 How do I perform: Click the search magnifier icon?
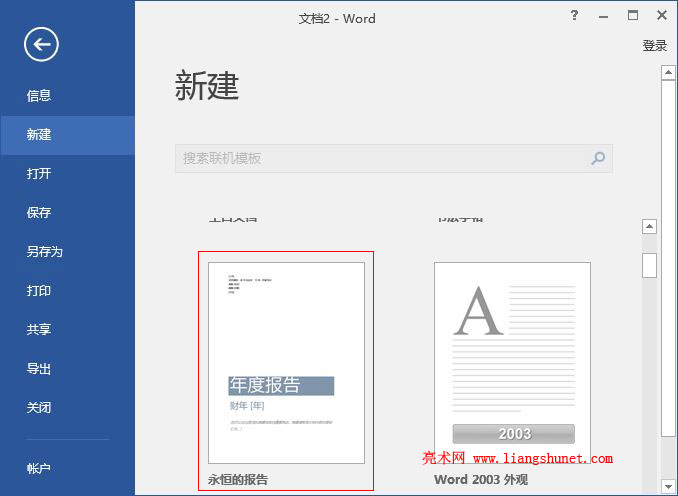(598, 158)
